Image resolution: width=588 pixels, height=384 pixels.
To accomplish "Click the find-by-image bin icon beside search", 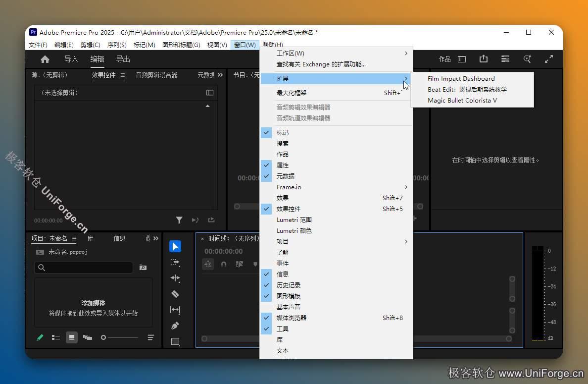I will pos(143,268).
